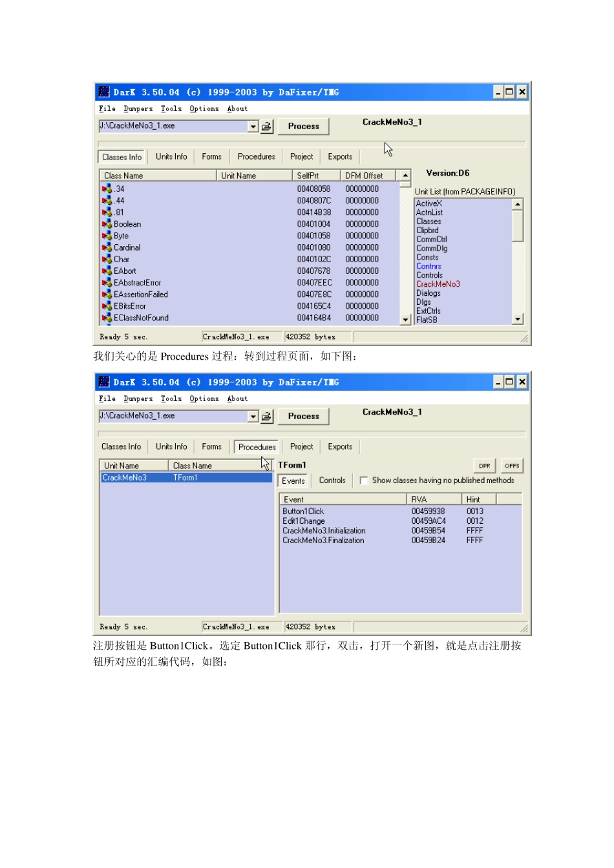Image resolution: width=614 pixels, height=868 pixels.
Task: Click Process button in Classes Info window
Action: click(304, 127)
